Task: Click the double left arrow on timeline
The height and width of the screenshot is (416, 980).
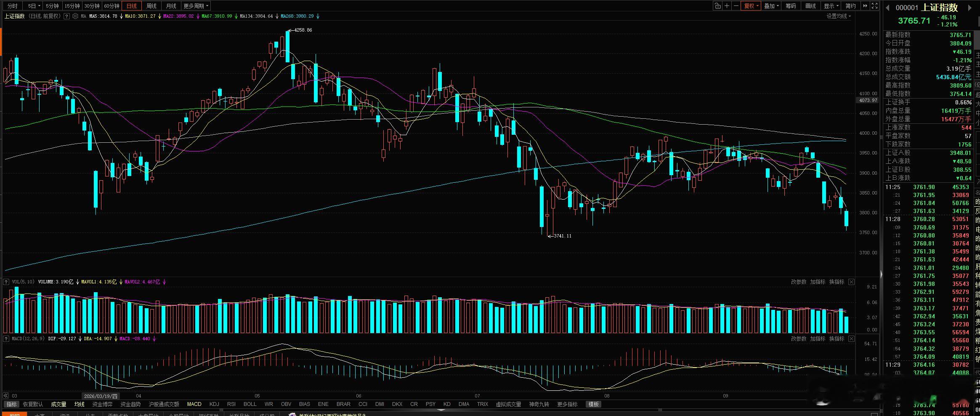Action: pyautogui.click(x=6, y=396)
